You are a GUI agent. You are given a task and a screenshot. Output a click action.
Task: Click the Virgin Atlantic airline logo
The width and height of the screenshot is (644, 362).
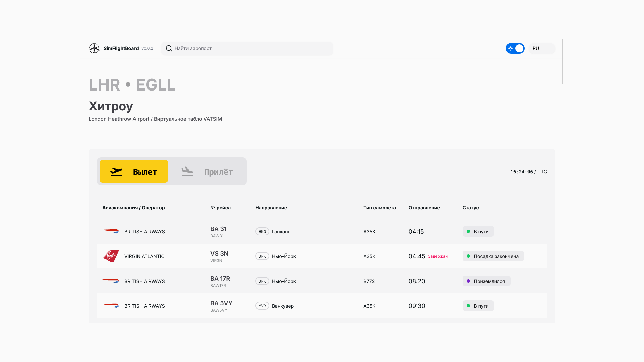tap(111, 256)
